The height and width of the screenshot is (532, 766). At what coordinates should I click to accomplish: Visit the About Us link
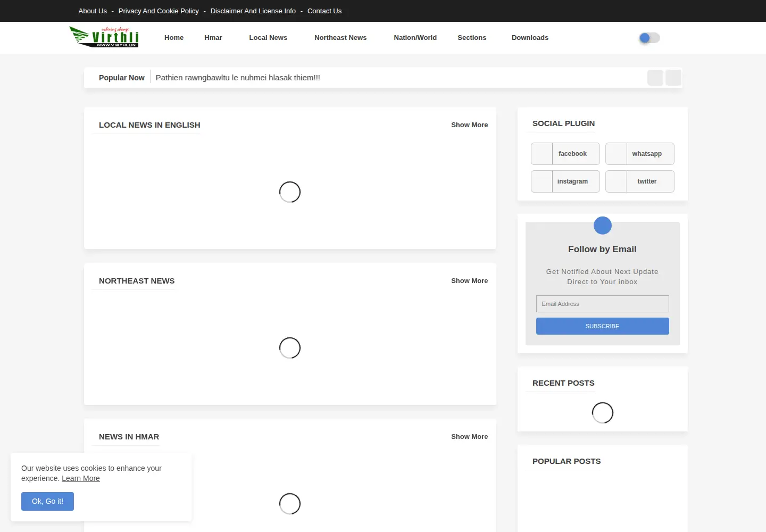[x=93, y=11]
